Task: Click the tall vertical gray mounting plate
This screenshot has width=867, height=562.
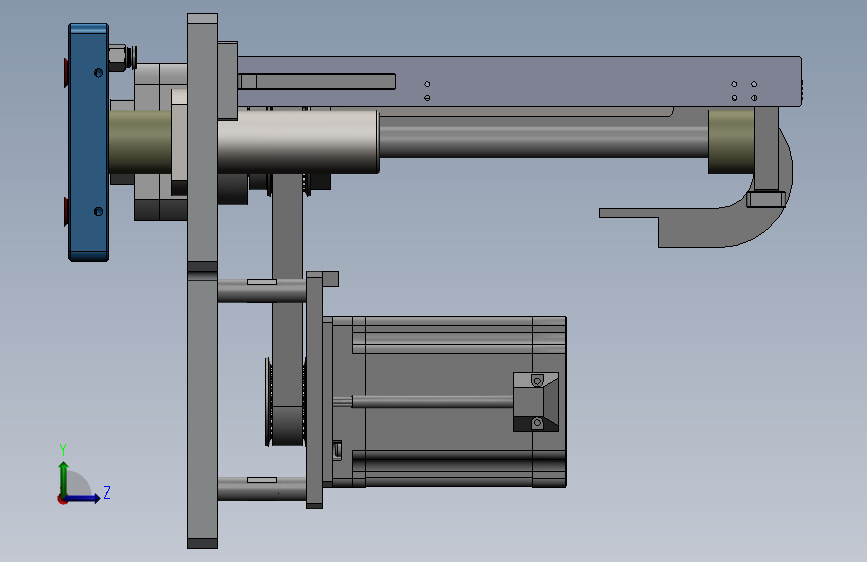Action: click(x=202, y=281)
